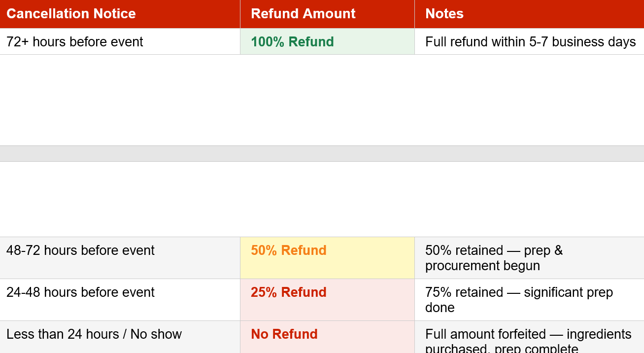Select the Refund Amount header cell
Screen dimensions: 644x353
[327, 14]
